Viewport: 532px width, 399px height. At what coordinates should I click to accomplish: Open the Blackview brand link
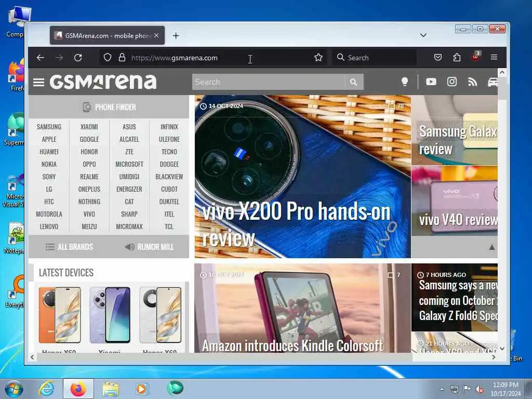tap(169, 177)
